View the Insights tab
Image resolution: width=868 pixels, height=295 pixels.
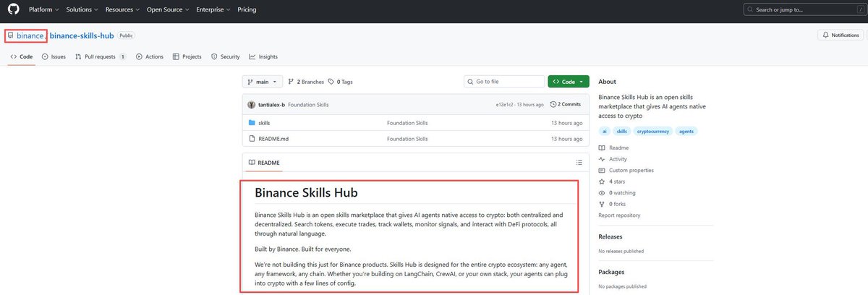[263, 56]
